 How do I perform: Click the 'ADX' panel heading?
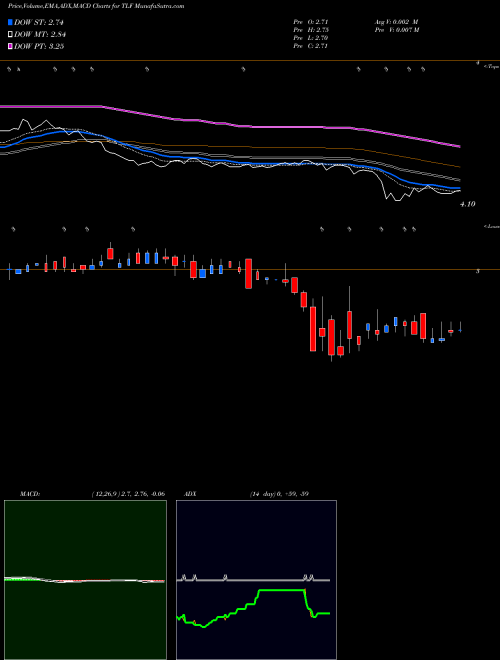[x=190, y=494]
